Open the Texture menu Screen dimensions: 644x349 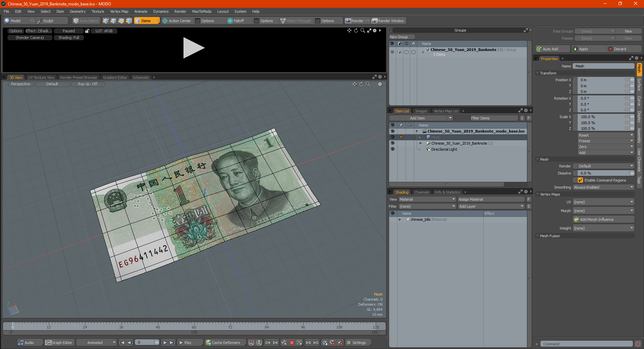[x=98, y=11]
